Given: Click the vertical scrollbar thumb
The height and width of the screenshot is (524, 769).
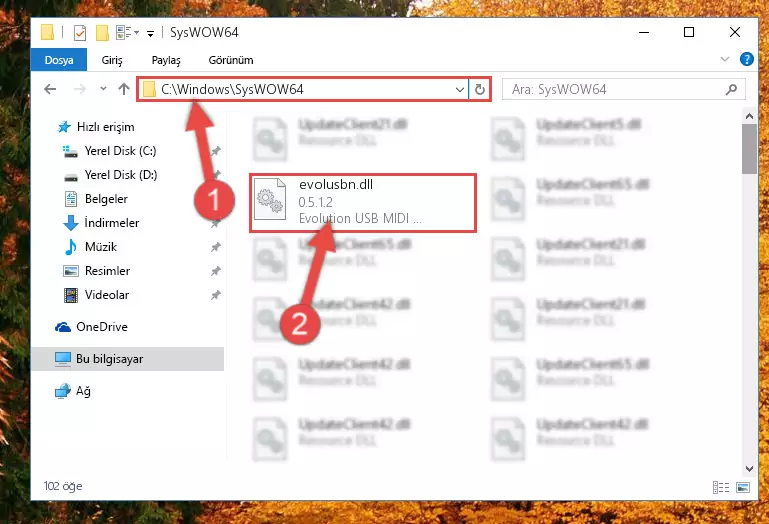Looking at the screenshot, I should (x=749, y=149).
